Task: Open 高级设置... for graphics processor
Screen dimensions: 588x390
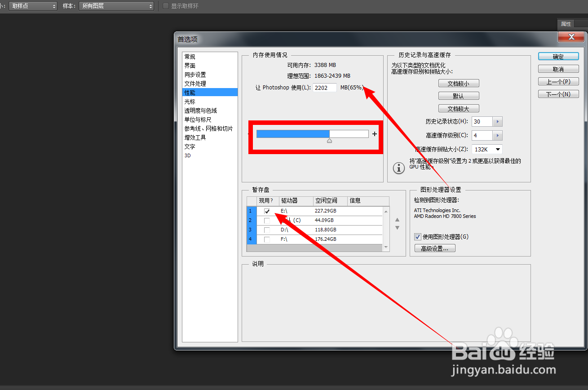Action: (435, 248)
